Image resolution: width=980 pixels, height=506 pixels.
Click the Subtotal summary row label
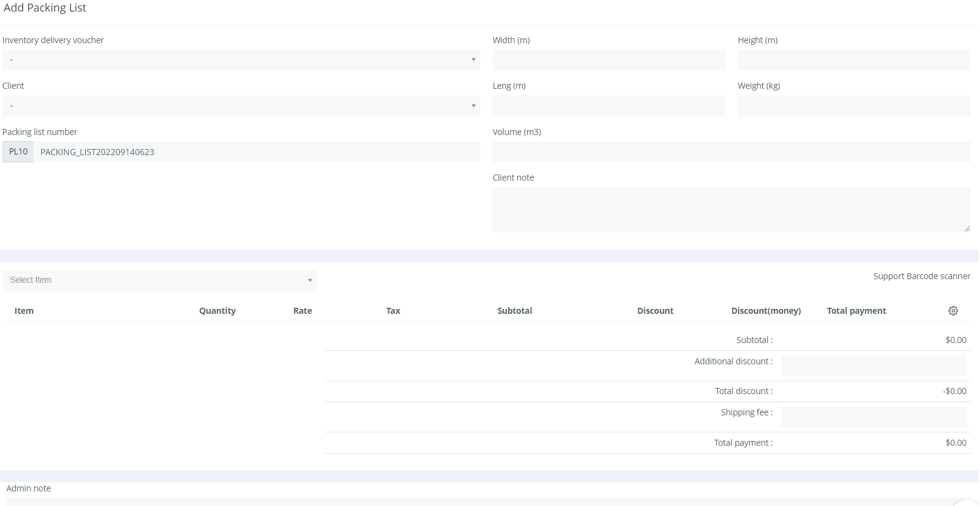point(754,340)
